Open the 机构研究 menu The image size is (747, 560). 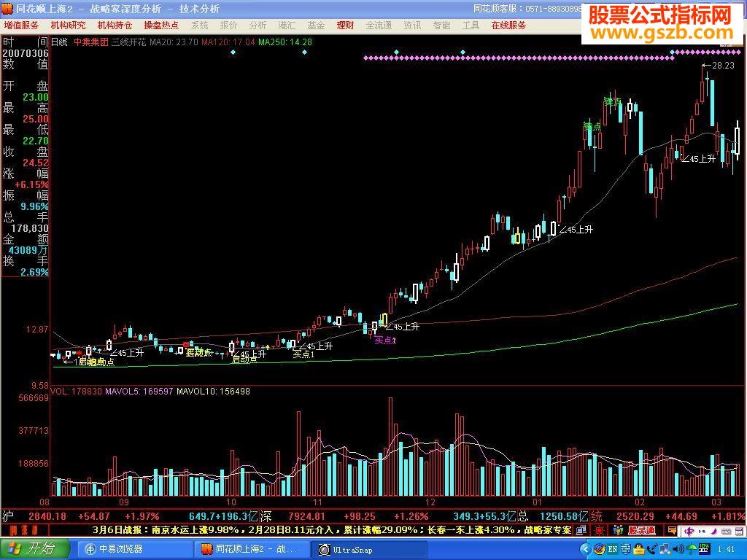point(68,26)
